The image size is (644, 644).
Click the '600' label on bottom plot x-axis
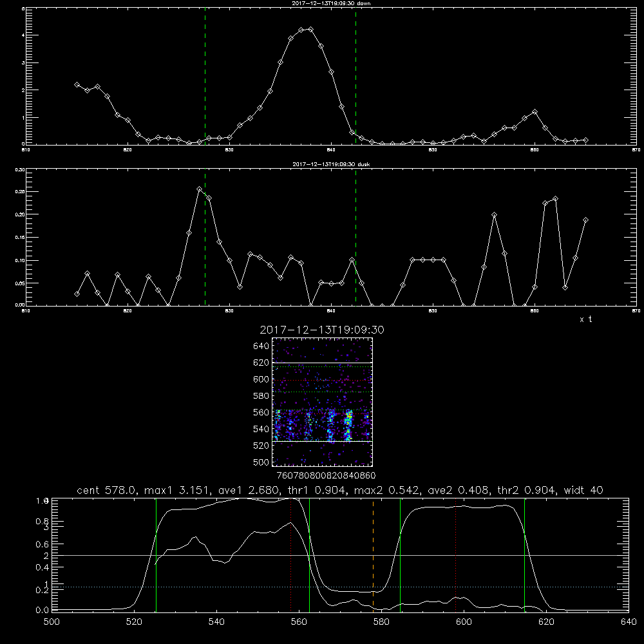click(464, 622)
